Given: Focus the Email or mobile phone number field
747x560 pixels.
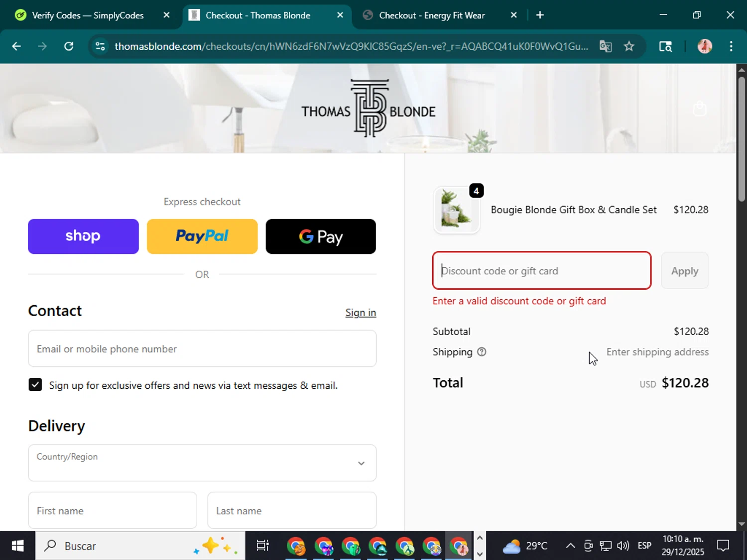Looking at the screenshot, I should pos(202,348).
